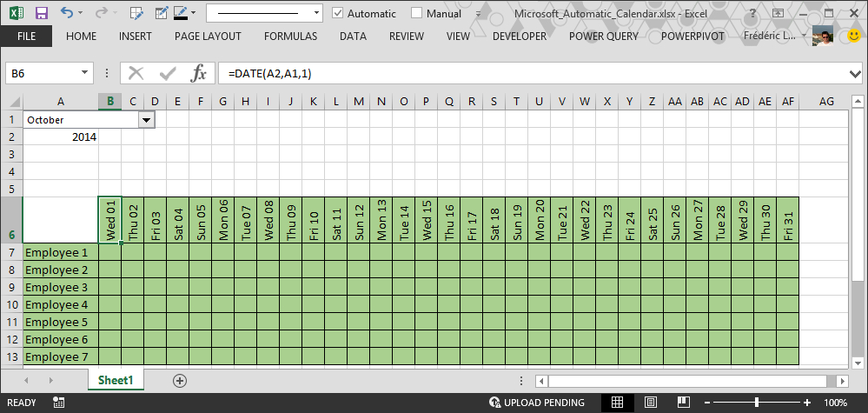Click the Excel application icon in the title bar
Screen dimensions: 868x413
coord(16,13)
